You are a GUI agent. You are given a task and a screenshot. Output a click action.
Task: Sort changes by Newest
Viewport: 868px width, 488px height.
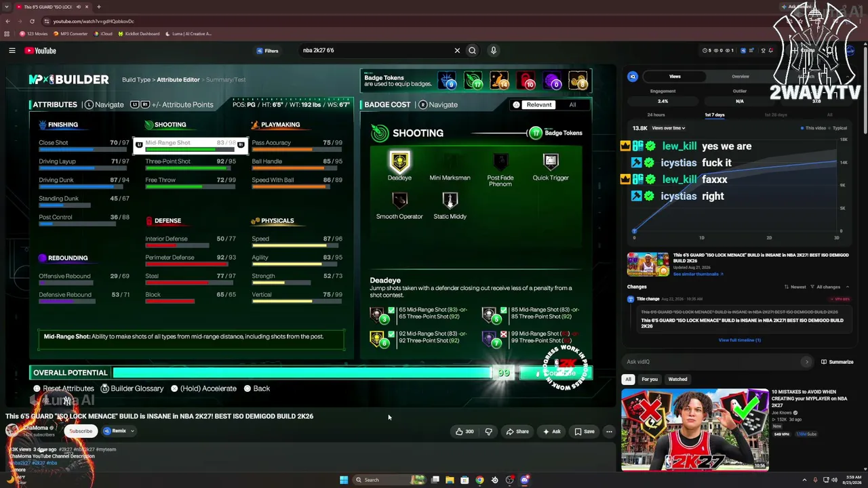coord(795,287)
